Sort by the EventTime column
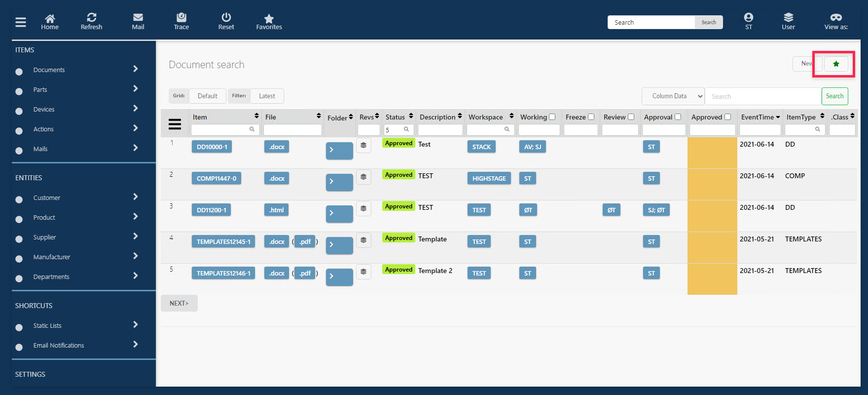The width and height of the screenshot is (868, 395). tap(760, 117)
